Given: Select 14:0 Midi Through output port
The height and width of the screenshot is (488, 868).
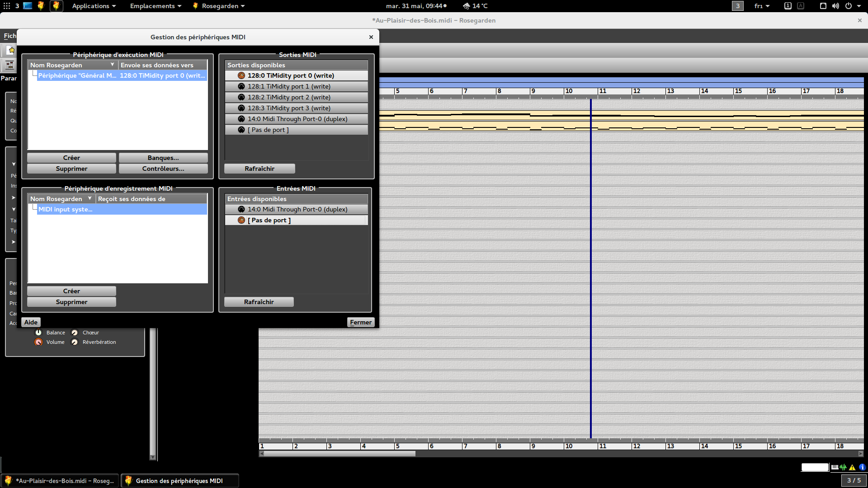Looking at the screenshot, I should tap(296, 119).
